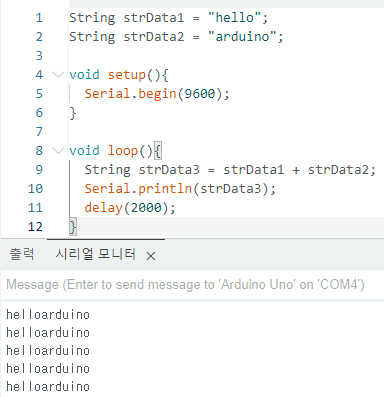Click the Serial.println(strData3) statement

pos(180,189)
